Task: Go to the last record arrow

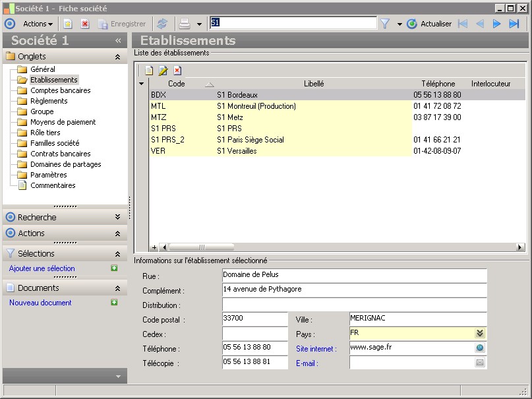Action: tap(514, 24)
